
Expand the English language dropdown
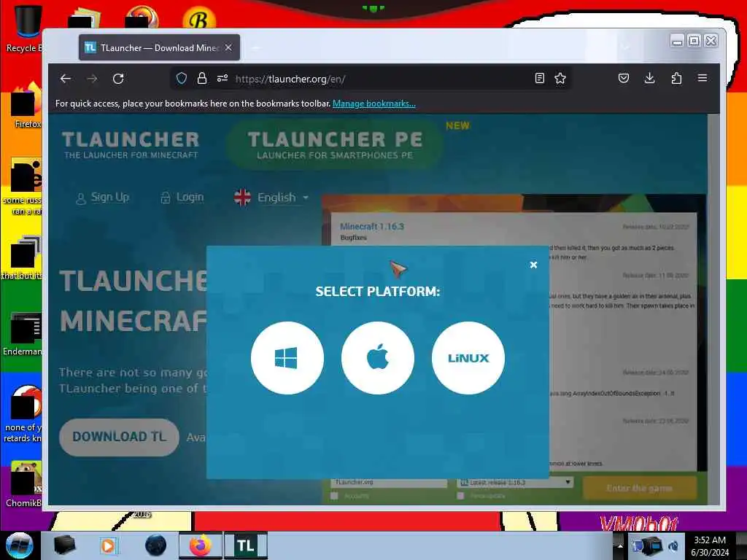[x=271, y=197]
